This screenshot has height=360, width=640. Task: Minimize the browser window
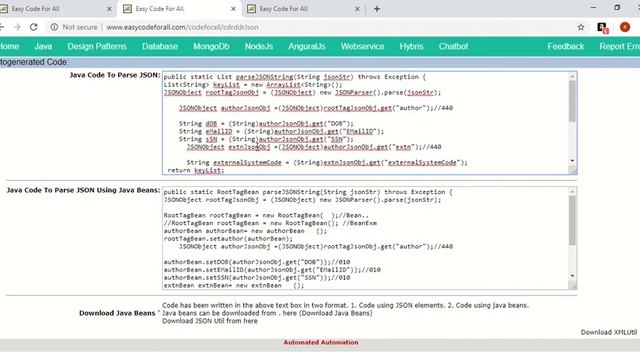593,8
